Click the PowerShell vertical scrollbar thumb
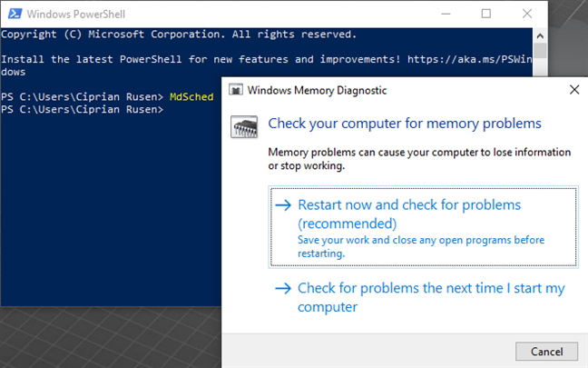The height and width of the screenshot is (368, 588). (540, 51)
